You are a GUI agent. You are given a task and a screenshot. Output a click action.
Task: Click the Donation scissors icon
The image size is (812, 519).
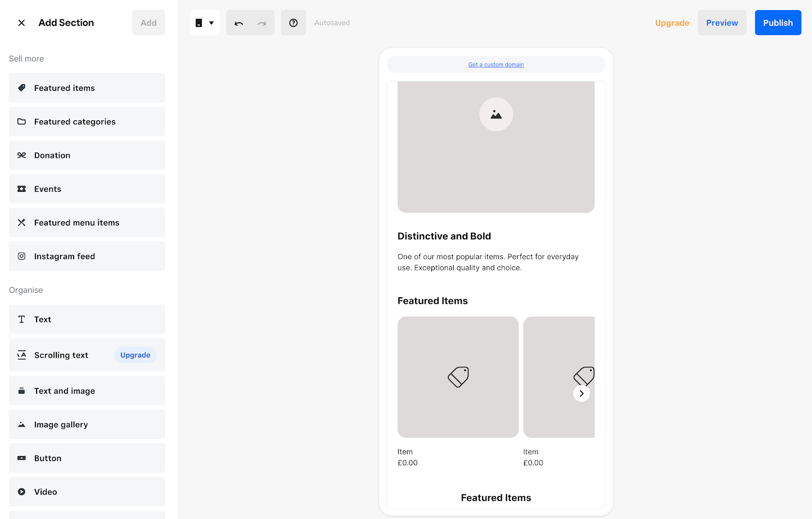pyautogui.click(x=21, y=155)
